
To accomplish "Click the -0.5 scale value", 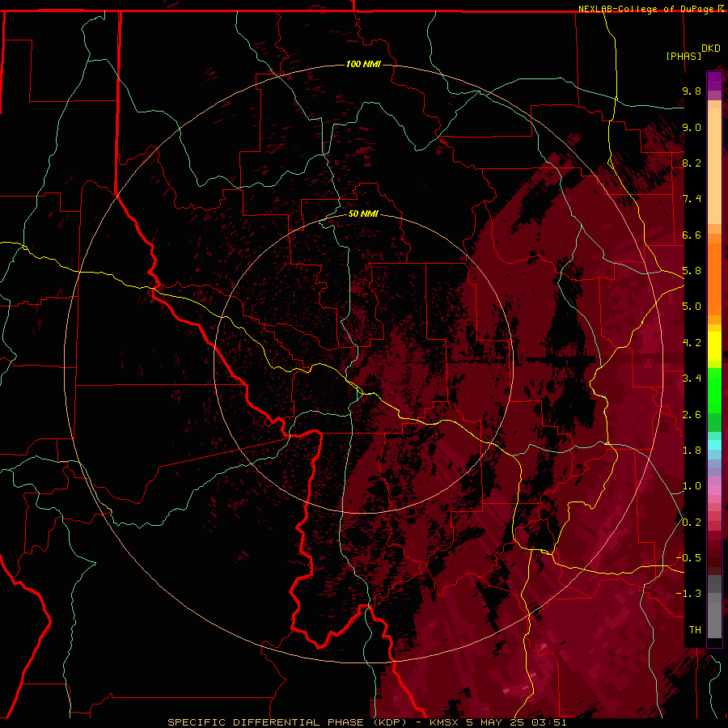I will [688, 558].
